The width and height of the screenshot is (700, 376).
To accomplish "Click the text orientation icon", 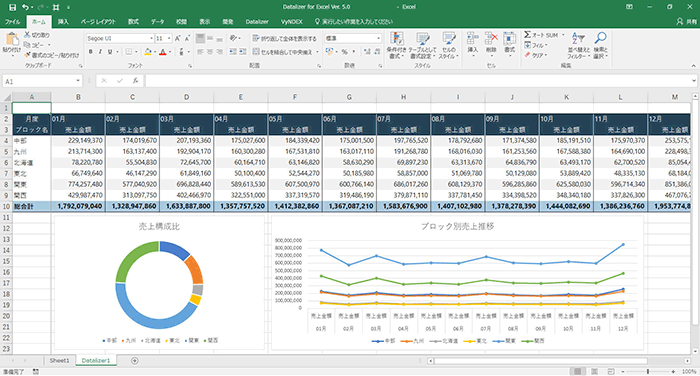I will coord(233,38).
